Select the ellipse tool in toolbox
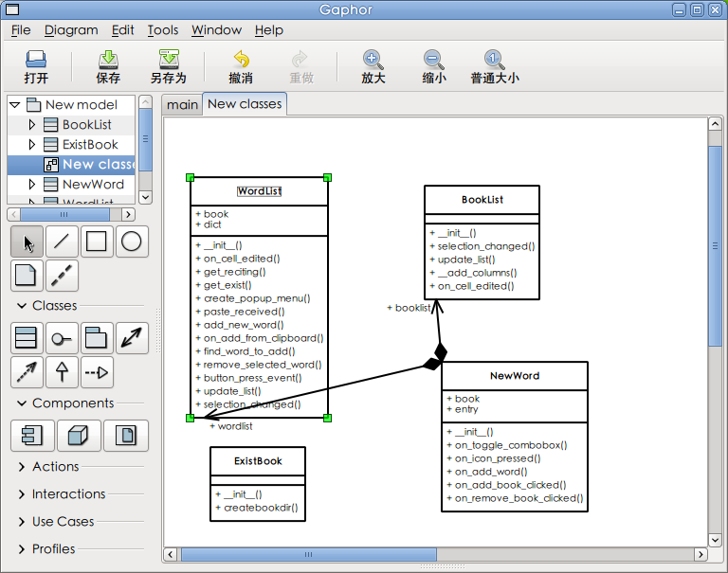 [x=132, y=242]
